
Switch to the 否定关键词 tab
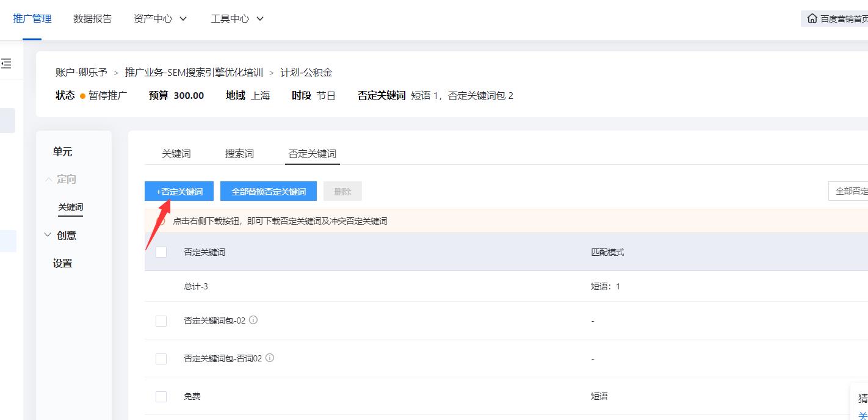click(x=313, y=154)
